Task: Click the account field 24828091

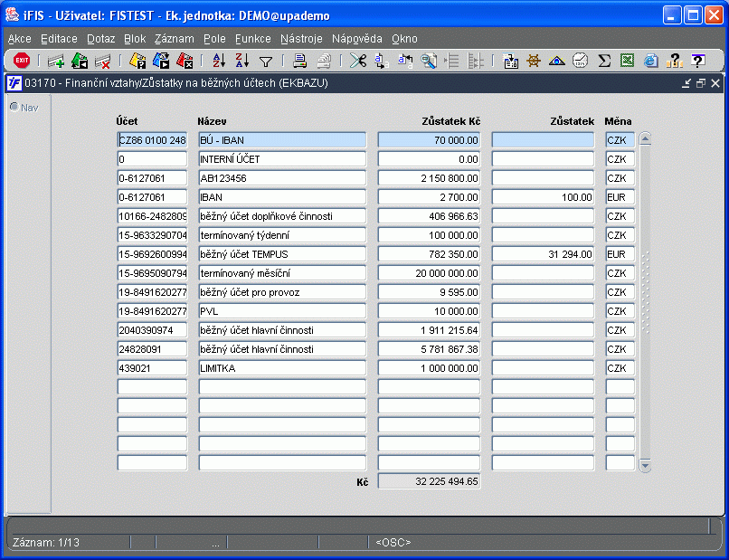Action: [152, 349]
